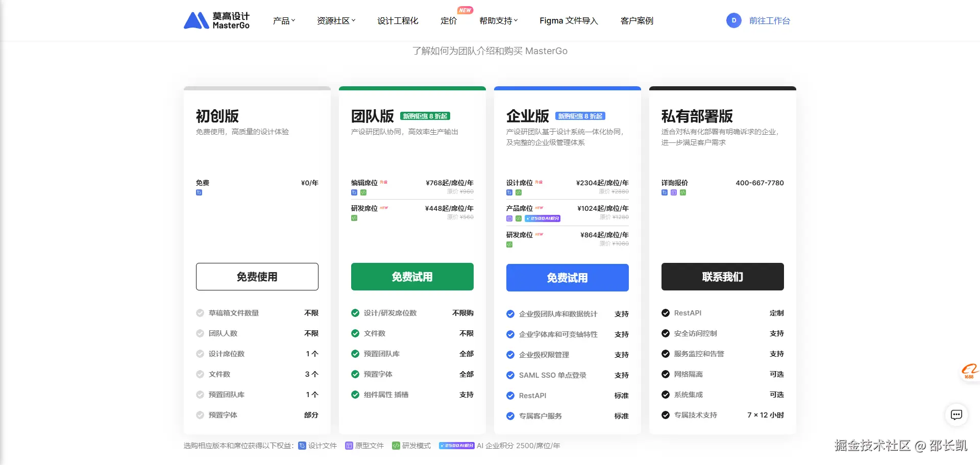Click the 团队版 plan title

373,116
